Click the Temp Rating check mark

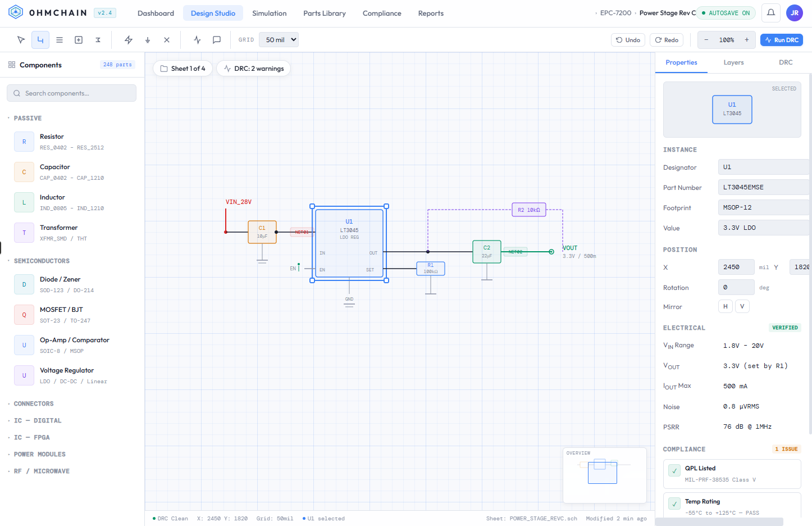674,504
